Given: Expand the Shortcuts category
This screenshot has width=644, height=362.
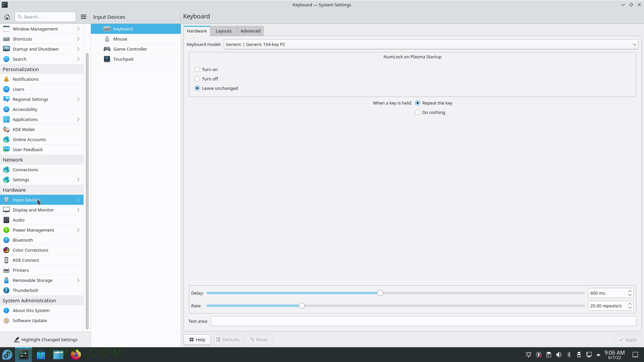Looking at the screenshot, I should pos(78,39).
